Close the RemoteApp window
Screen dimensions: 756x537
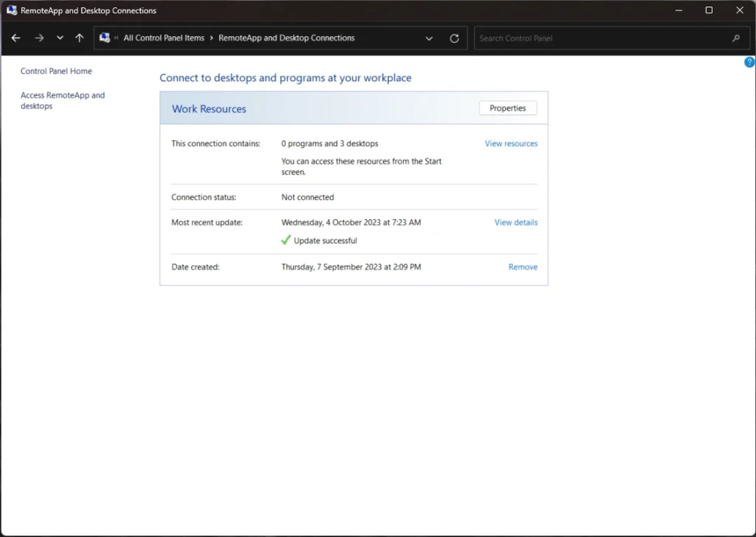pyautogui.click(x=740, y=10)
